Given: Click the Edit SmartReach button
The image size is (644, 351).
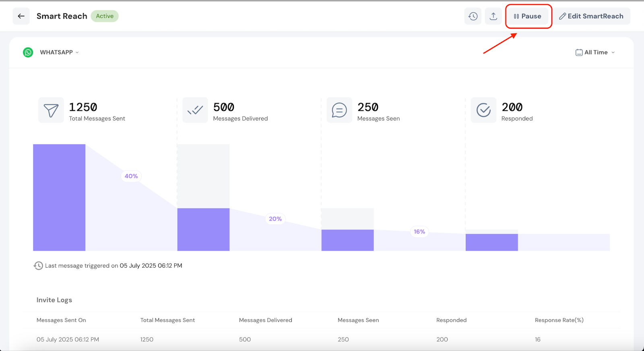Looking at the screenshot, I should click(x=591, y=16).
